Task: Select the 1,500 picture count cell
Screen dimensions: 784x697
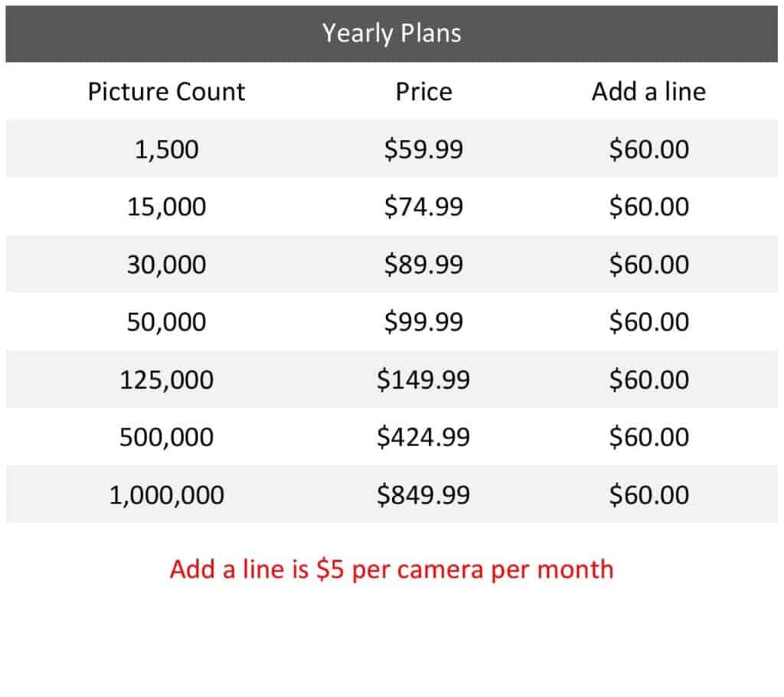Action: [166, 149]
